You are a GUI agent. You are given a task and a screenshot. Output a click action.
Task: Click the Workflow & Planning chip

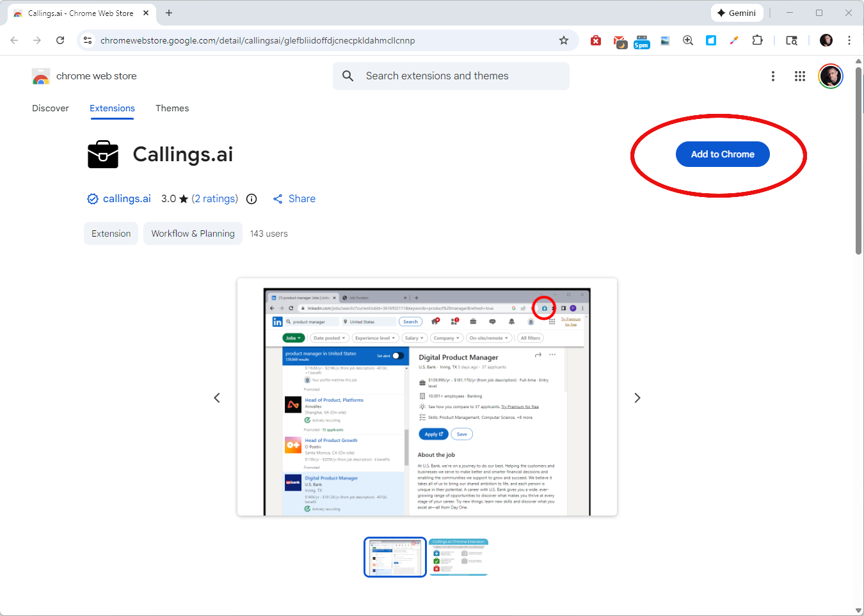coord(193,233)
